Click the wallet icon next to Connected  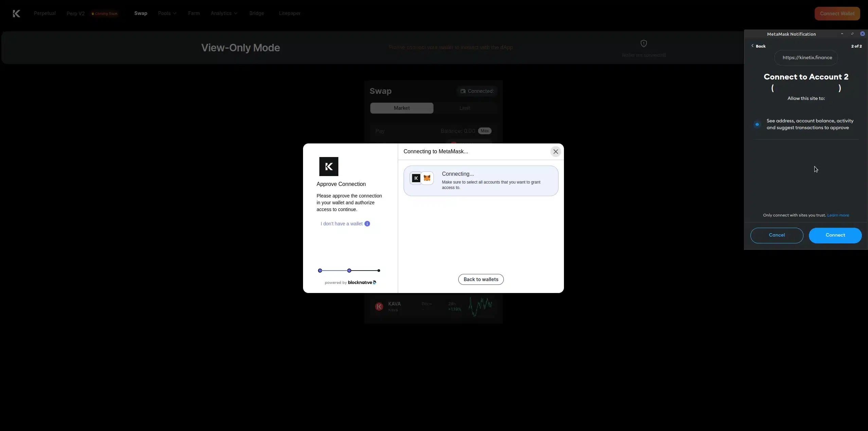(x=463, y=91)
